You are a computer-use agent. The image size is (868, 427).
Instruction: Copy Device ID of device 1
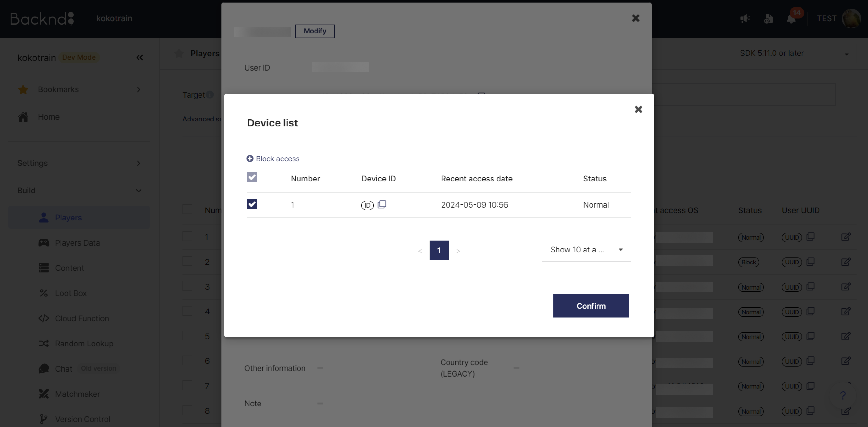pyautogui.click(x=382, y=204)
